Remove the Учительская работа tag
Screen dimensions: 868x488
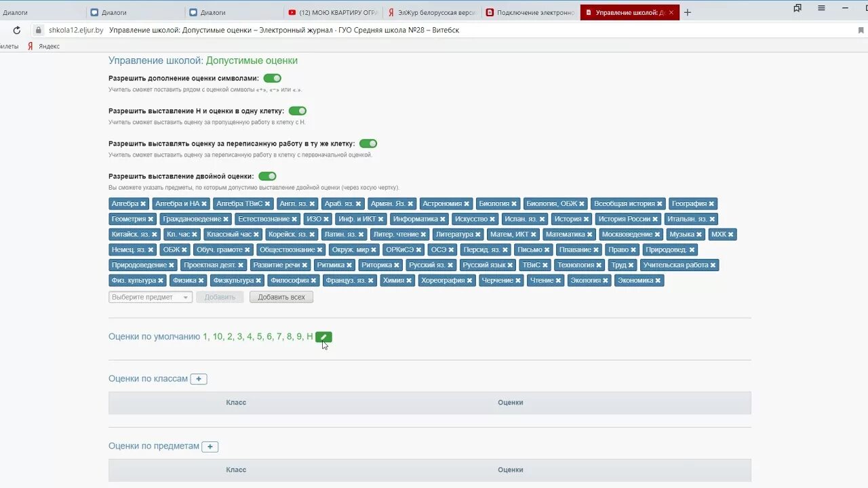click(713, 266)
